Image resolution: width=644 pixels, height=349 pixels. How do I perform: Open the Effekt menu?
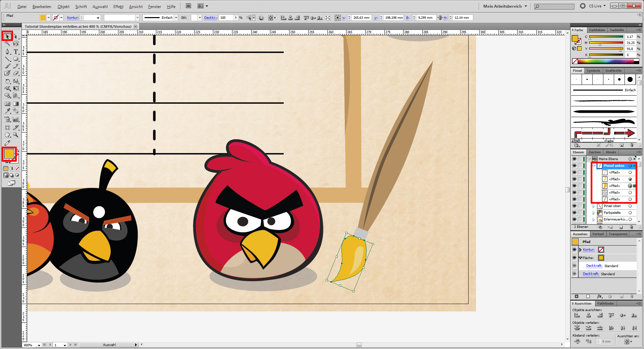[118, 6]
